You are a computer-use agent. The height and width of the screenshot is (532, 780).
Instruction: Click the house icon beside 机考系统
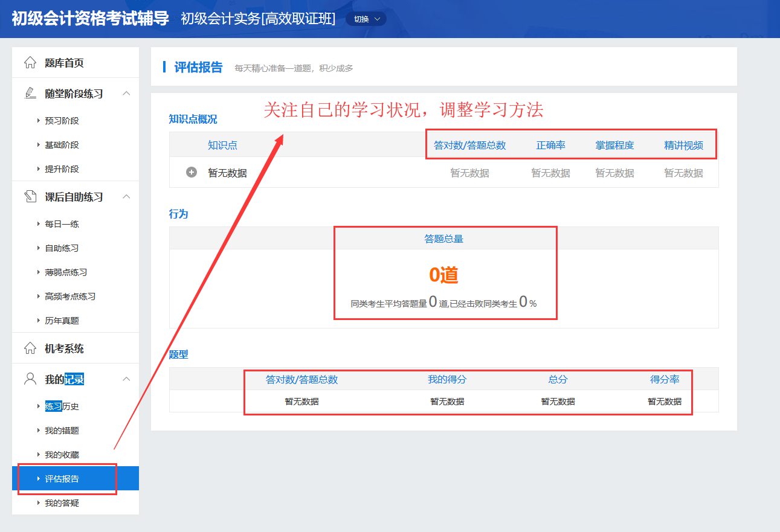(30, 348)
